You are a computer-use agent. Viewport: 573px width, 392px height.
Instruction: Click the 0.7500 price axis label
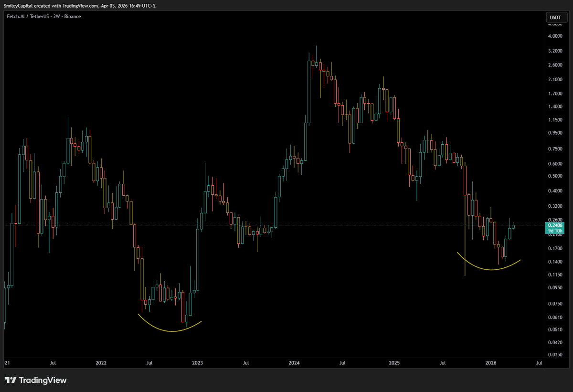tap(555, 148)
